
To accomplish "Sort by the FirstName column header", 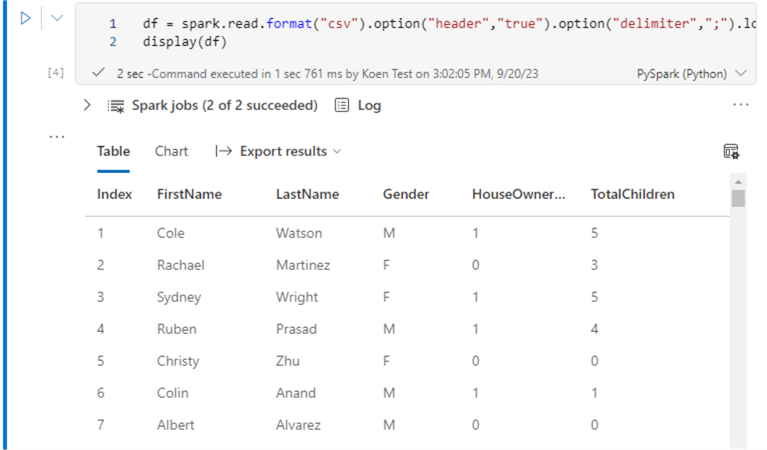I will pyautogui.click(x=189, y=194).
